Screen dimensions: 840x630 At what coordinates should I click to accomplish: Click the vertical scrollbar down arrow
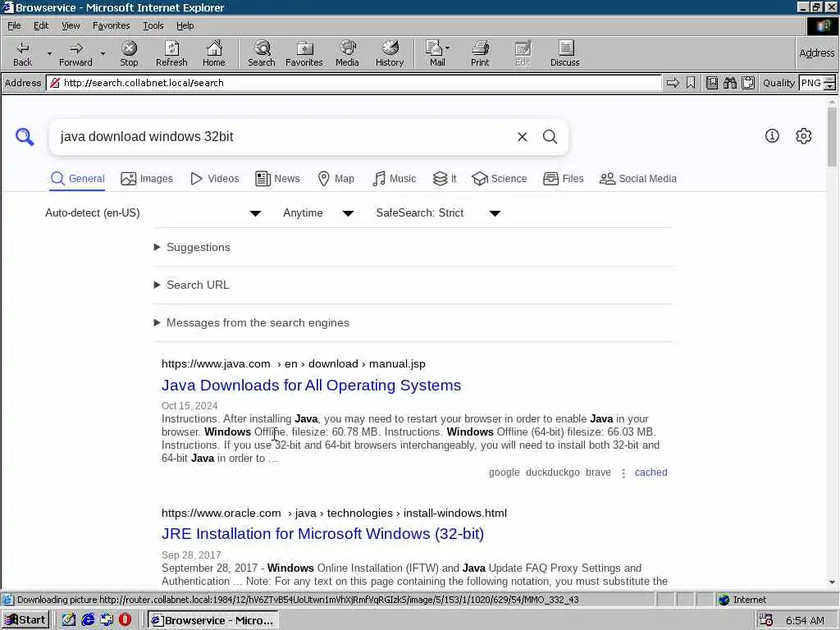click(832, 582)
